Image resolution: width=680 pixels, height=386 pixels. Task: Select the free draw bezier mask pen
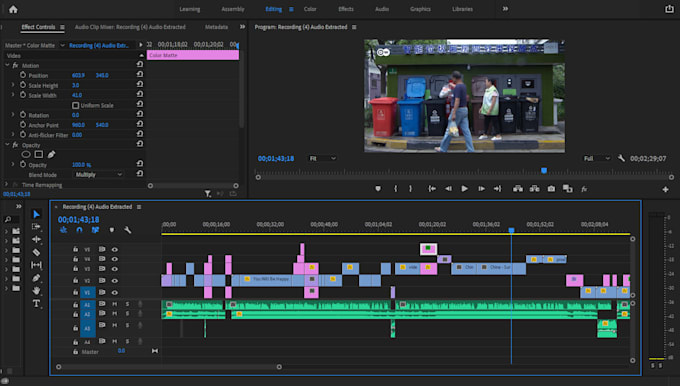(x=51, y=154)
